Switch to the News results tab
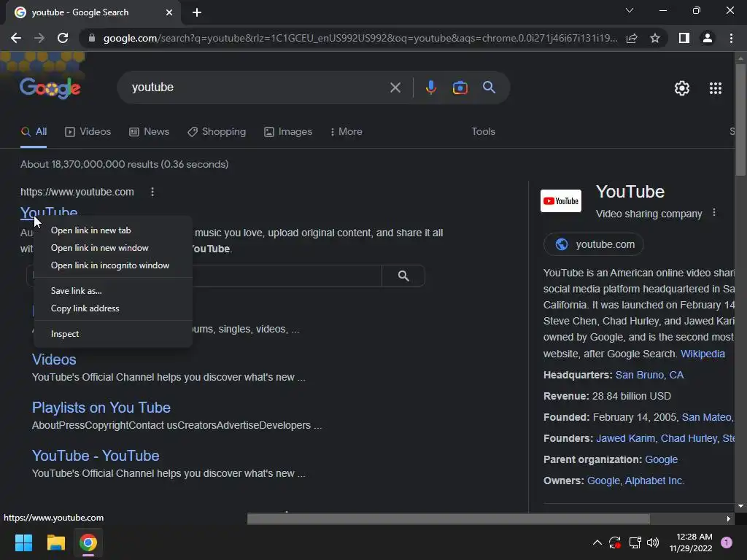This screenshot has height=560, width=747. tap(149, 132)
